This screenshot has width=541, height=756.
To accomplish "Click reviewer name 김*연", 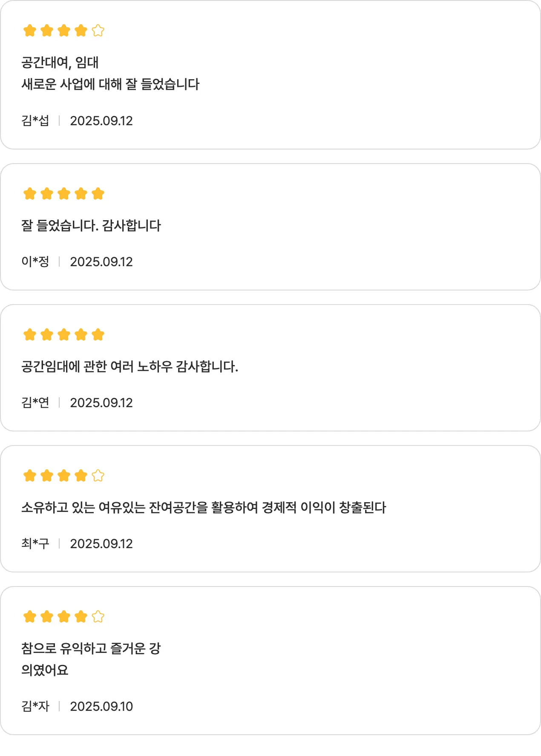I will coord(35,403).
